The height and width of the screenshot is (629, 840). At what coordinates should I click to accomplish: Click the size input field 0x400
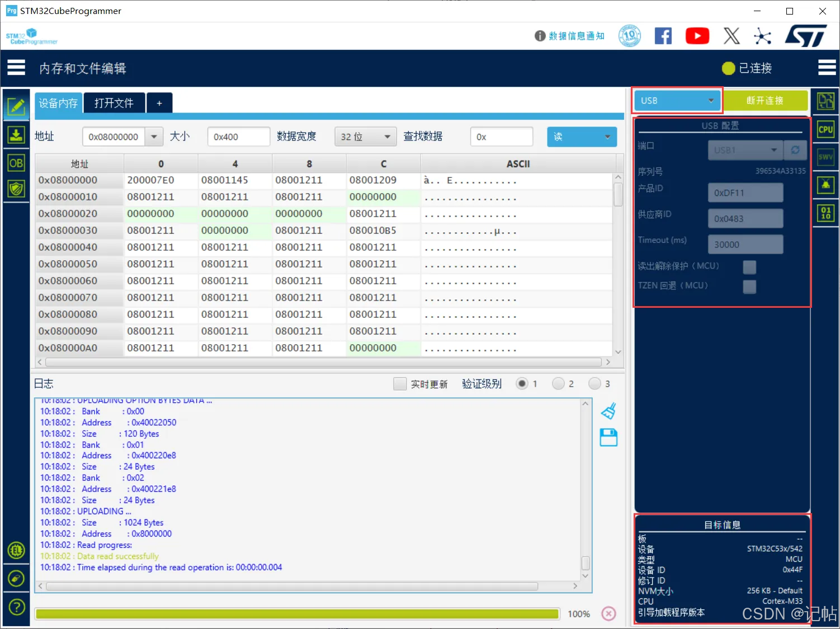pos(239,137)
